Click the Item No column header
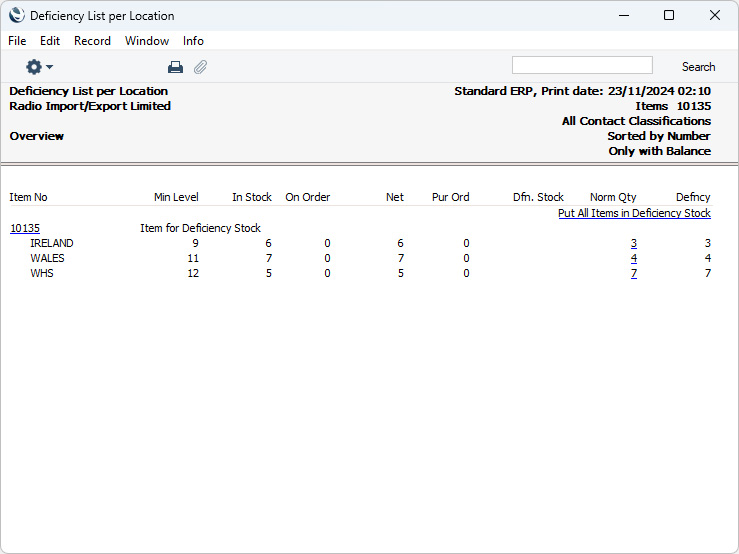 coord(28,197)
